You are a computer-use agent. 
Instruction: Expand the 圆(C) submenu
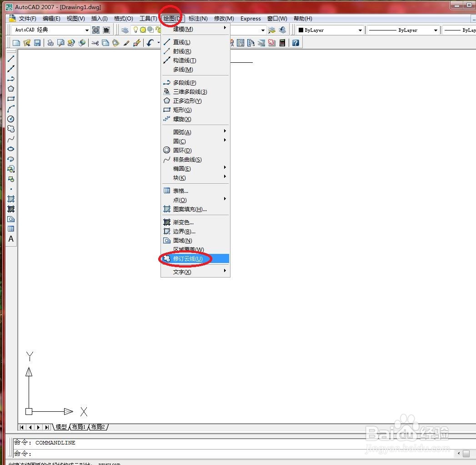point(195,141)
